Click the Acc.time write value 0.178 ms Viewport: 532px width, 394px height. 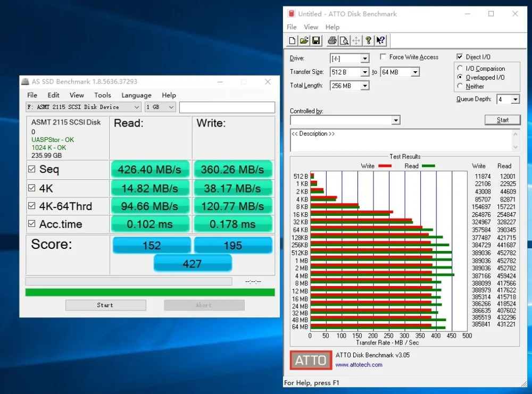tap(232, 224)
